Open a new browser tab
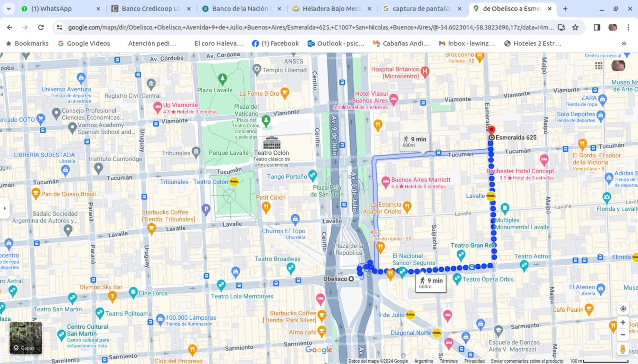Screen dimensions: 638x364 click(565, 9)
